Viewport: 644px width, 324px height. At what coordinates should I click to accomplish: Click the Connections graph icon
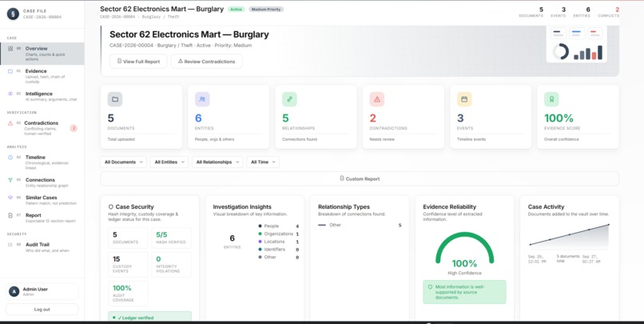10,180
